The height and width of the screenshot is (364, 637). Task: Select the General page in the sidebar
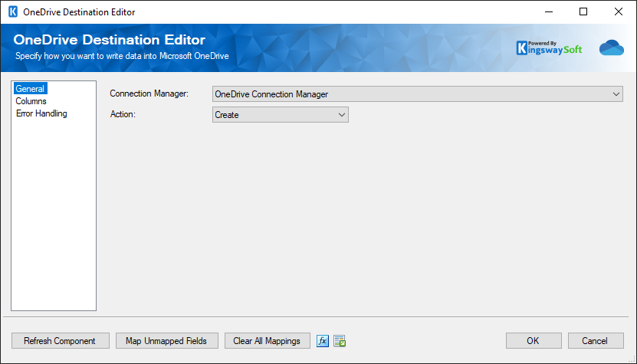click(30, 89)
